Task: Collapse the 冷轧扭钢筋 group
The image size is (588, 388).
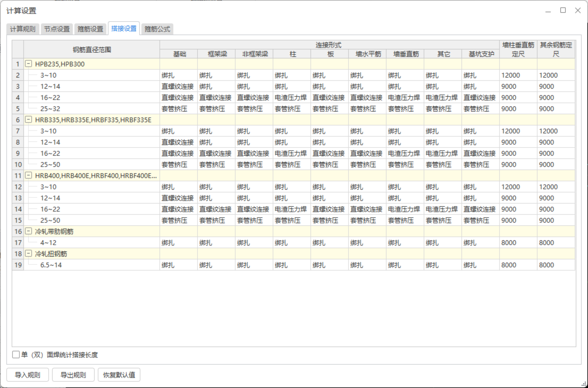Action: coord(28,254)
